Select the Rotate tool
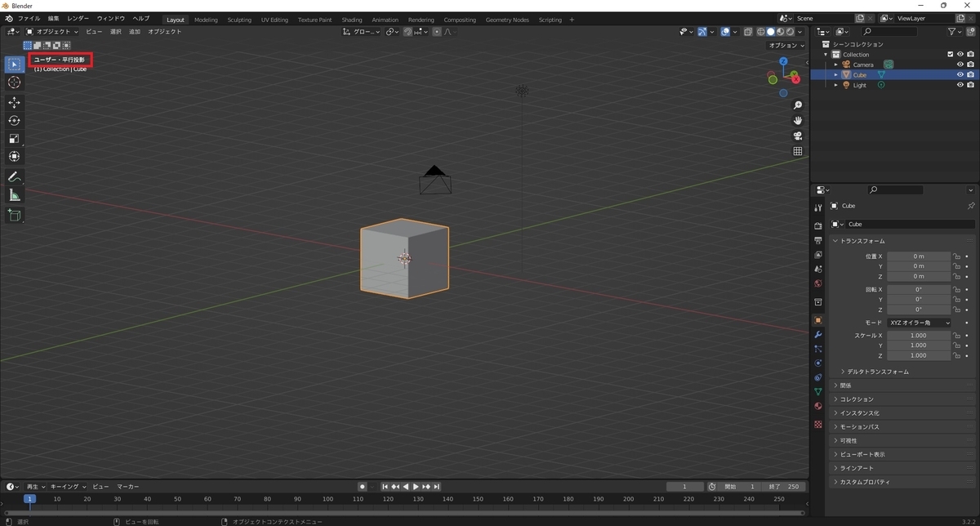Image resolution: width=980 pixels, height=526 pixels. (x=14, y=120)
